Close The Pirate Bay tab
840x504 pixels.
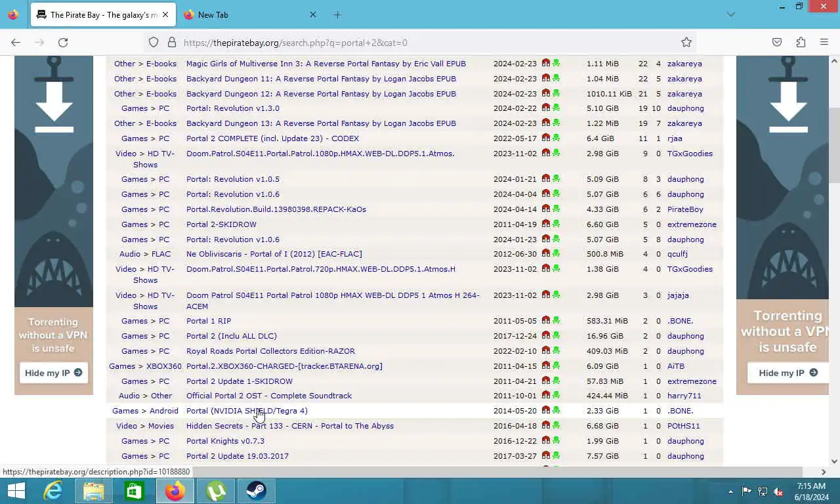click(165, 14)
